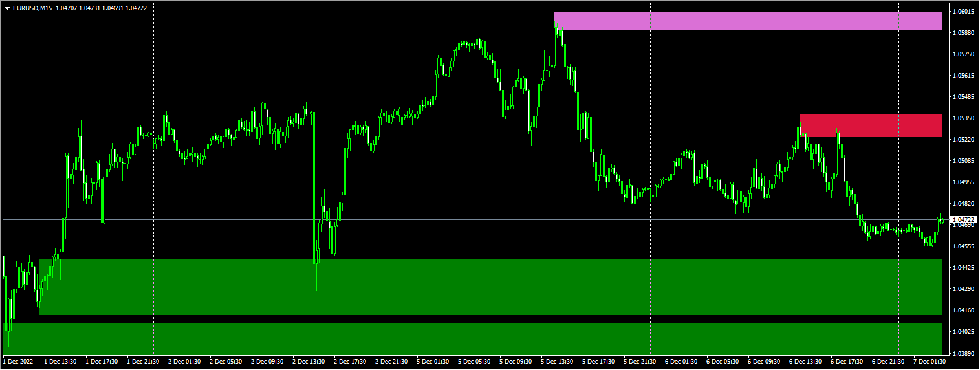
Task: Click the 1.04425 price axis label
Action: tap(964, 268)
